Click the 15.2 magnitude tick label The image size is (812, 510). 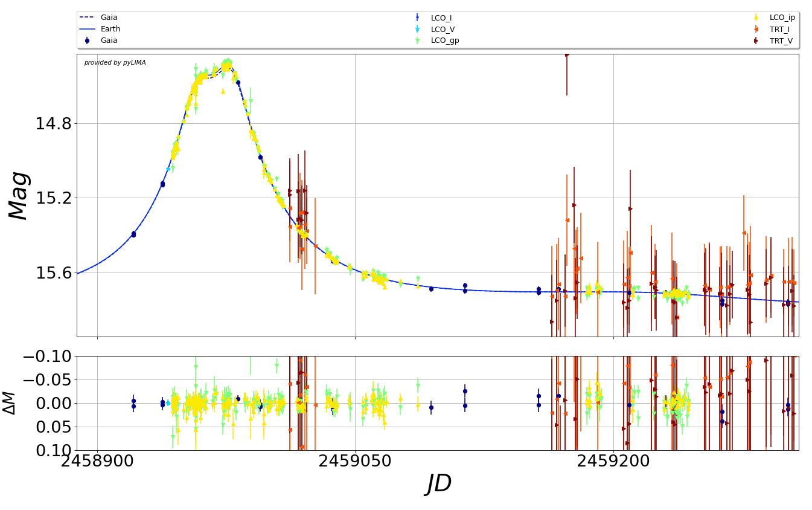tap(53, 198)
